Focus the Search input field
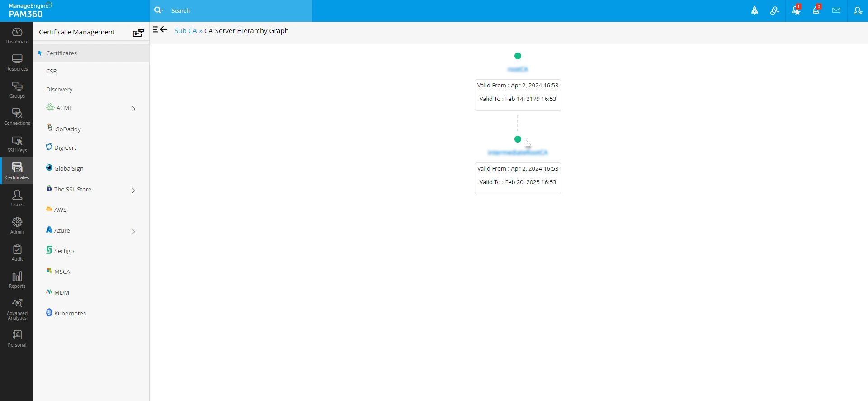Viewport: 868px width, 401px height. pyautogui.click(x=240, y=10)
